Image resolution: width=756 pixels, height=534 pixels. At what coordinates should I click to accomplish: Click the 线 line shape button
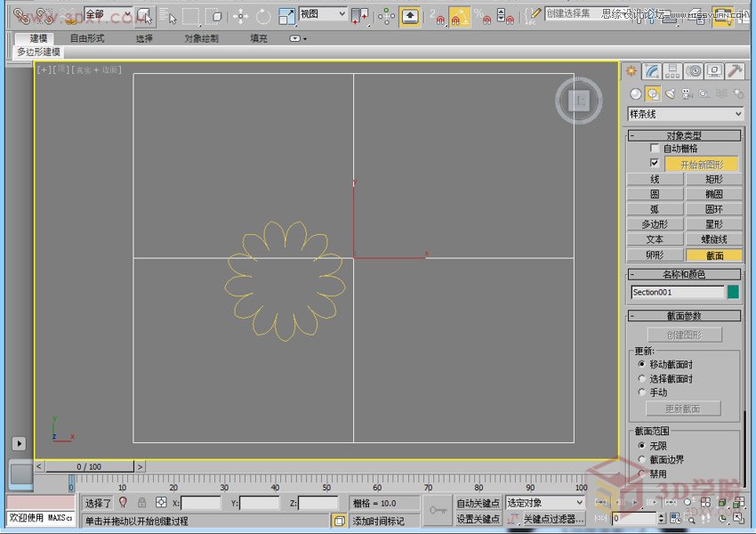pyautogui.click(x=655, y=180)
